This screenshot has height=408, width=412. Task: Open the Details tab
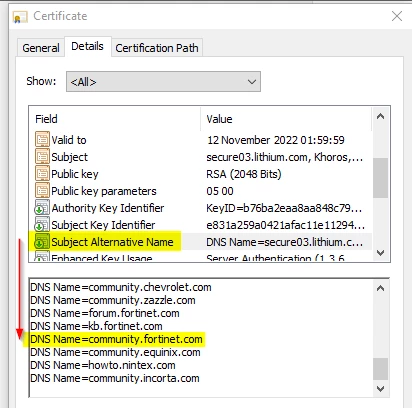click(88, 46)
